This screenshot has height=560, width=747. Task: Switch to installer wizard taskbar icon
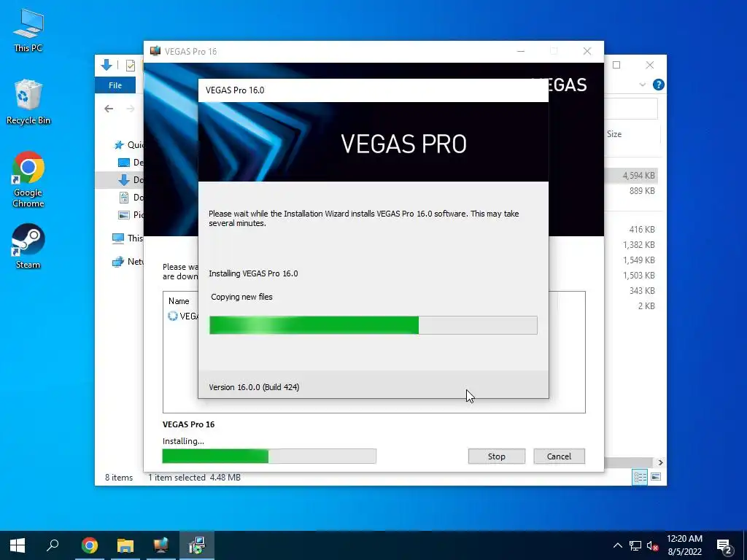point(197,545)
